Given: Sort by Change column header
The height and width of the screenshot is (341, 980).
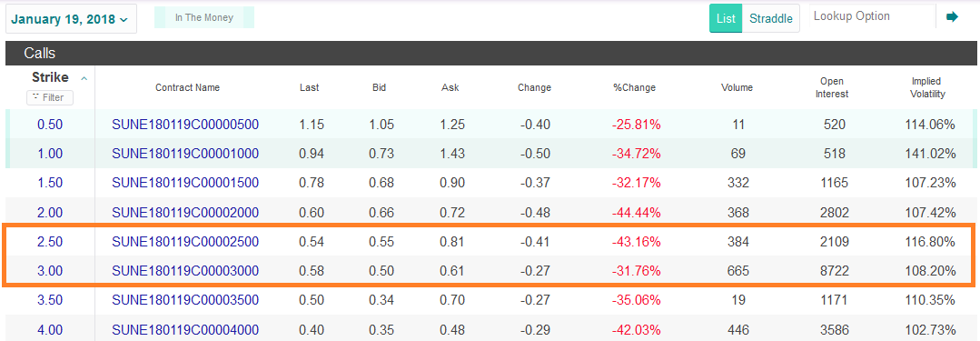Looking at the screenshot, I should pos(534,87).
